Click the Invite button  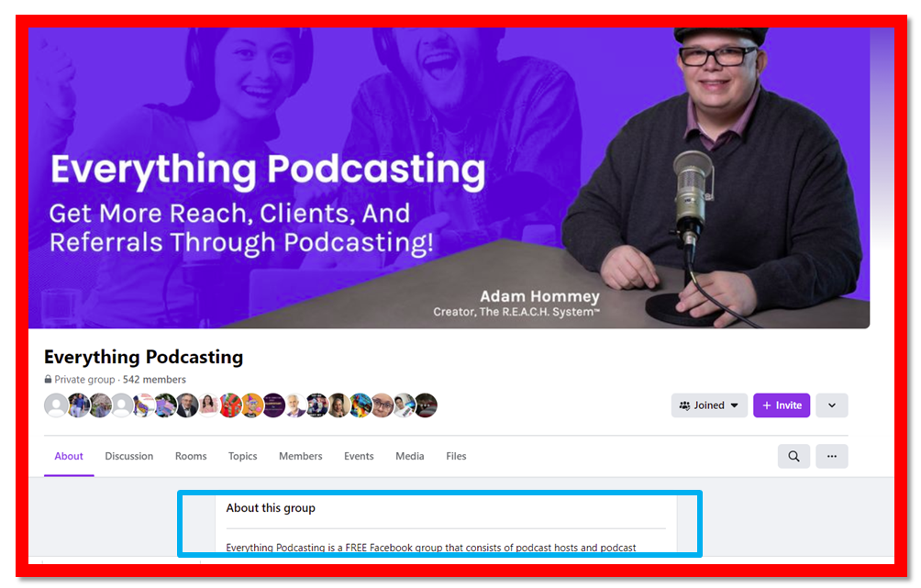782,405
